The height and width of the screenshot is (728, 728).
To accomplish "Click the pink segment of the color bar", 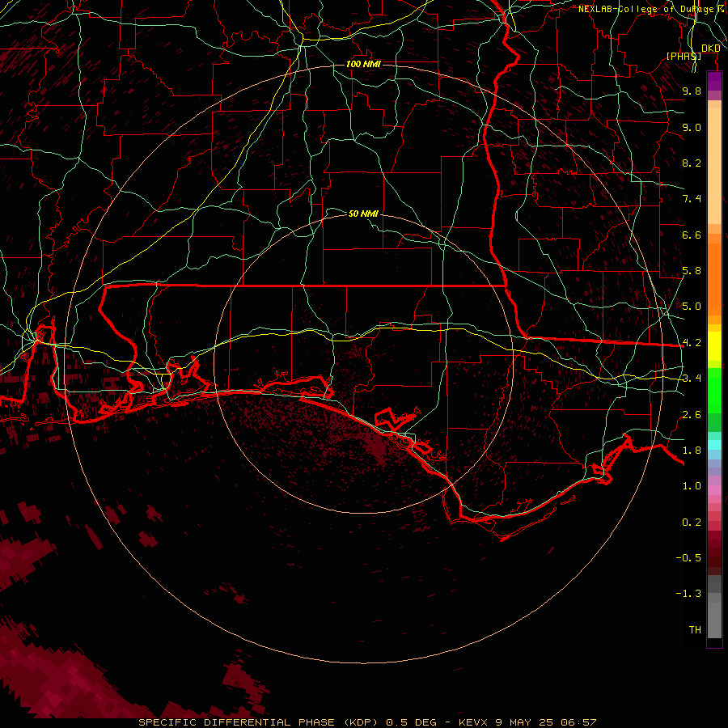I will click(x=714, y=490).
